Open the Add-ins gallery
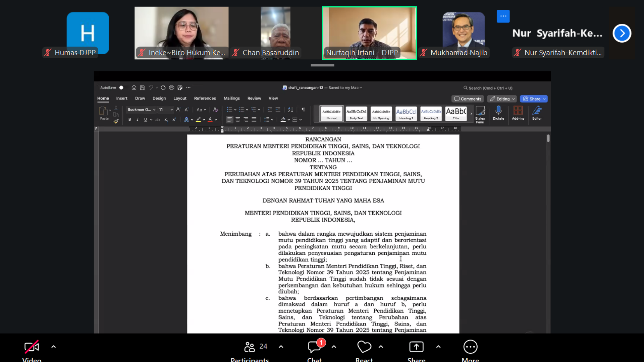The width and height of the screenshot is (644, 362). coord(518,113)
